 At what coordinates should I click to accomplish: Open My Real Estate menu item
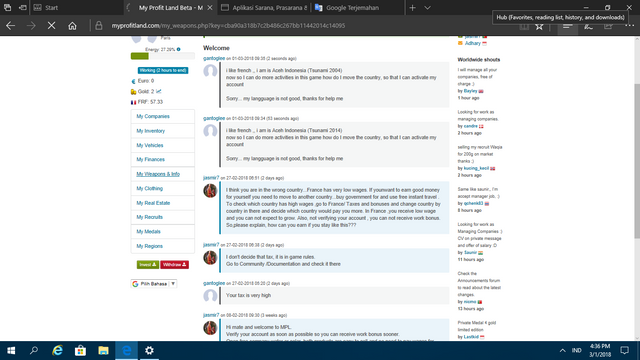162,203
